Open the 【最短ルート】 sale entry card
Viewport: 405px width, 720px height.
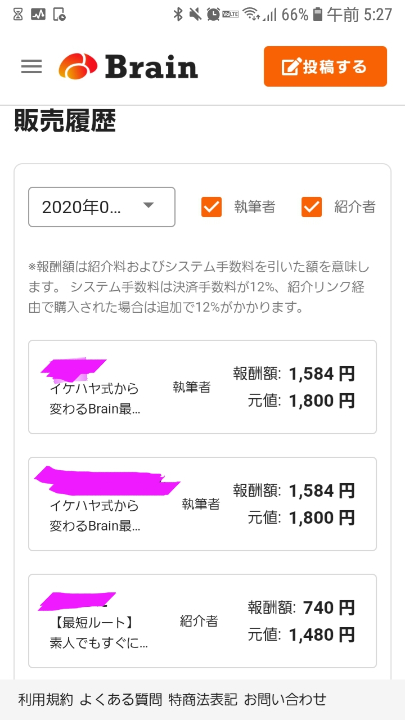pyautogui.click(x=202, y=621)
